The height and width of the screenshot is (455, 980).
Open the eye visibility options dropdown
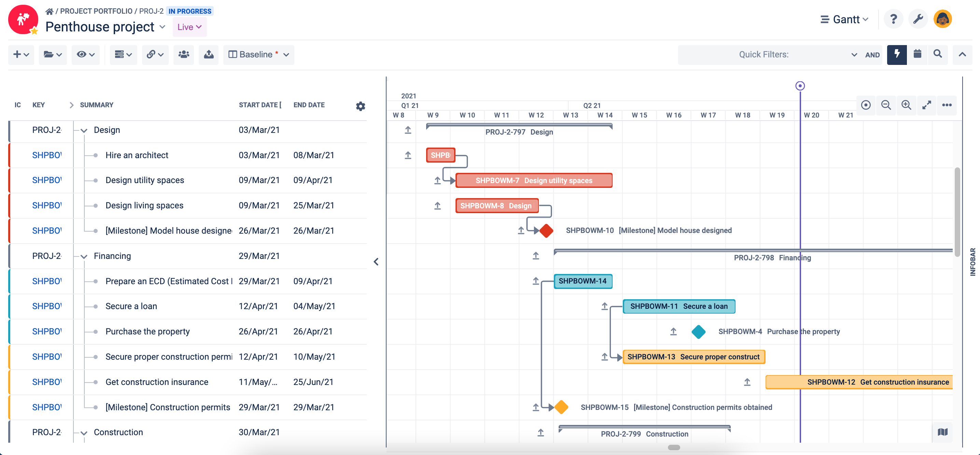click(85, 54)
